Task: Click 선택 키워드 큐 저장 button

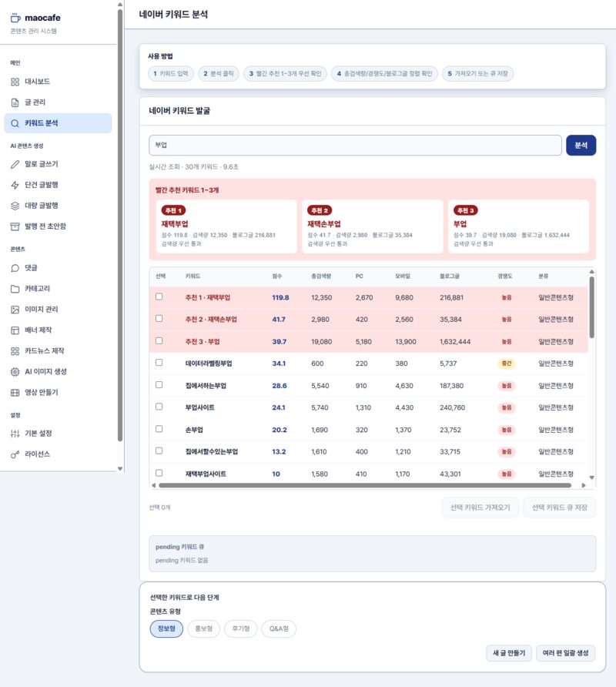Action: click(560, 508)
